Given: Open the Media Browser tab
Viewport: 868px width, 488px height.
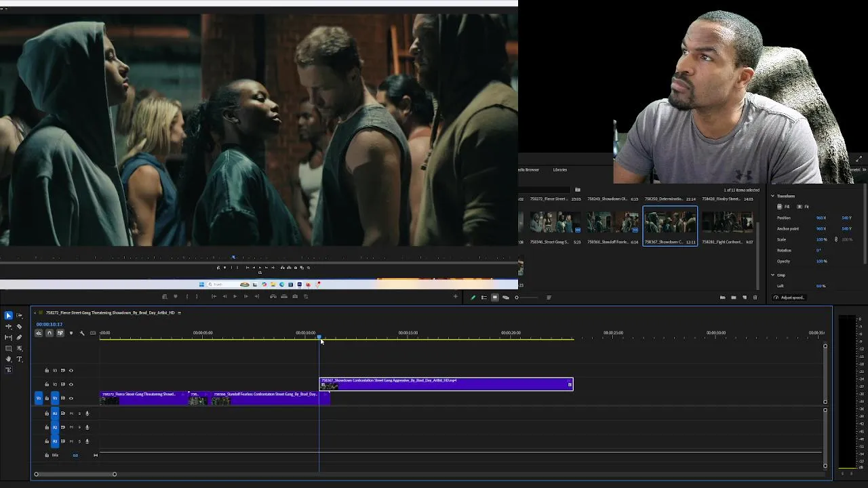Looking at the screenshot, I should tap(529, 169).
